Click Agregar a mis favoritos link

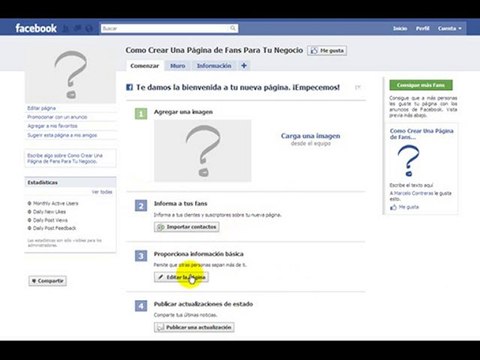(x=52, y=126)
